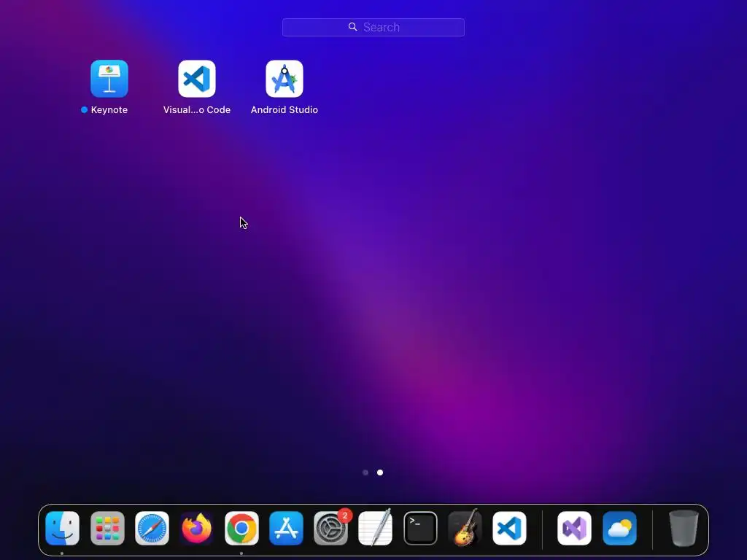
Task: Open Android Studio from Launchpad
Action: (x=285, y=79)
